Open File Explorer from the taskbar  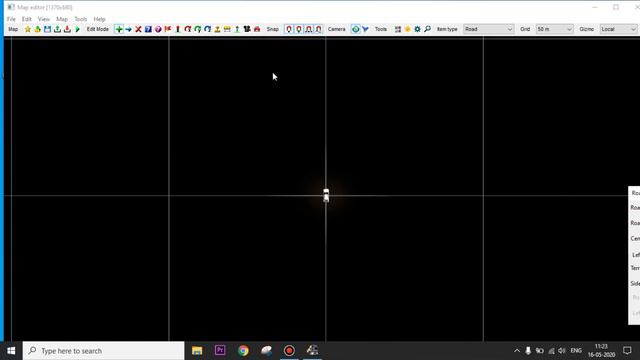click(197, 351)
